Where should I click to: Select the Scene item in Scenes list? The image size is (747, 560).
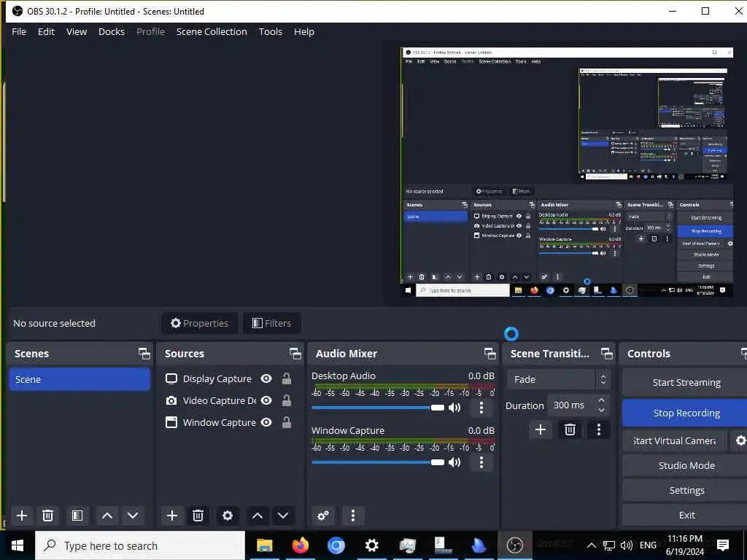click(80, 379)
